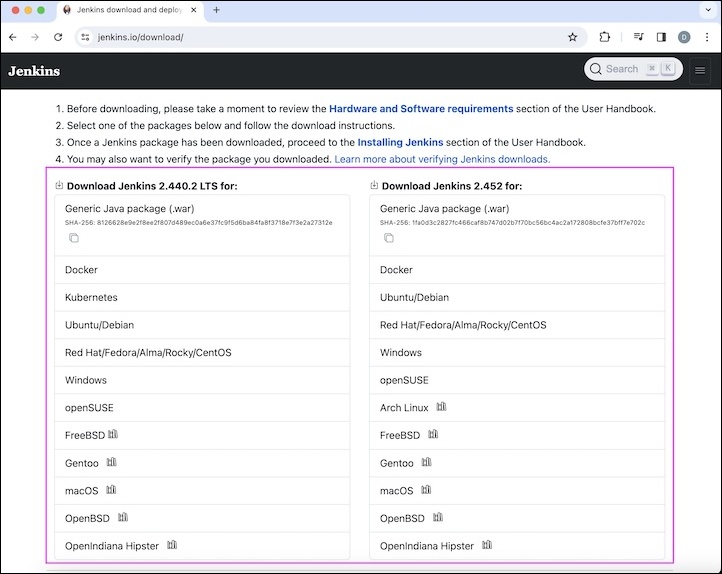722x574 pixels.
Task: Select Windows under Jenkins 2.452 weekly
Action: click(x=401, y=353)
